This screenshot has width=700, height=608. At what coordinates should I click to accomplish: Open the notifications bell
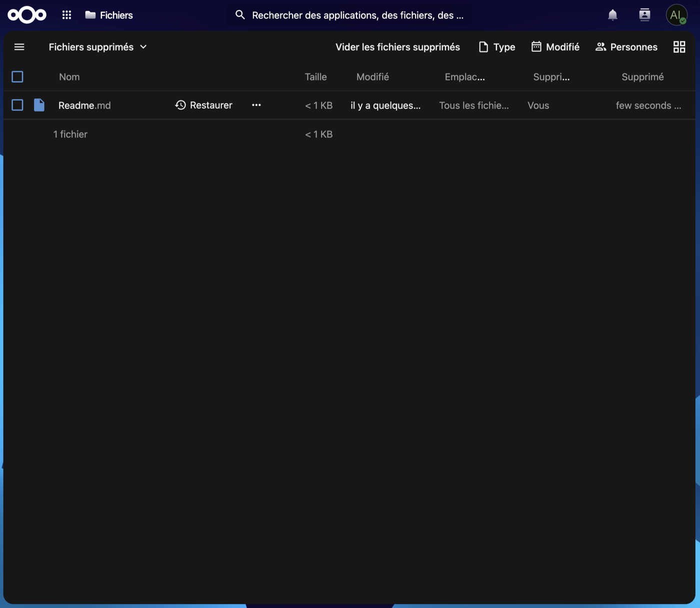pos(612,15)
